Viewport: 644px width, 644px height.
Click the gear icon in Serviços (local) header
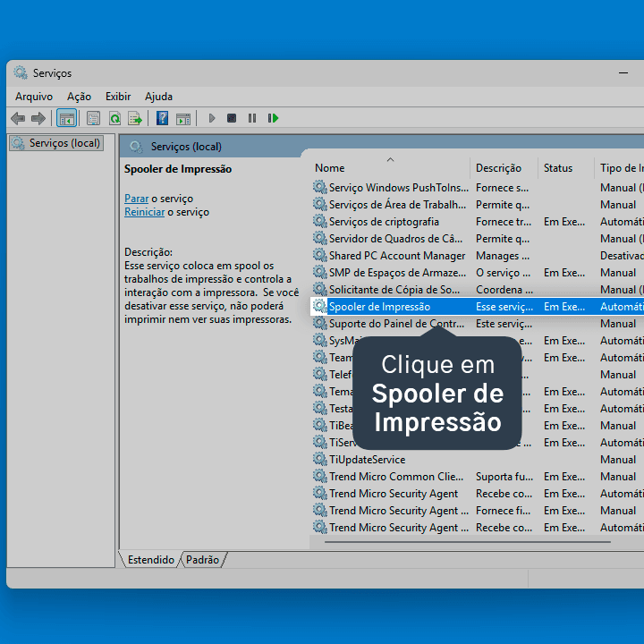point(136,147)
